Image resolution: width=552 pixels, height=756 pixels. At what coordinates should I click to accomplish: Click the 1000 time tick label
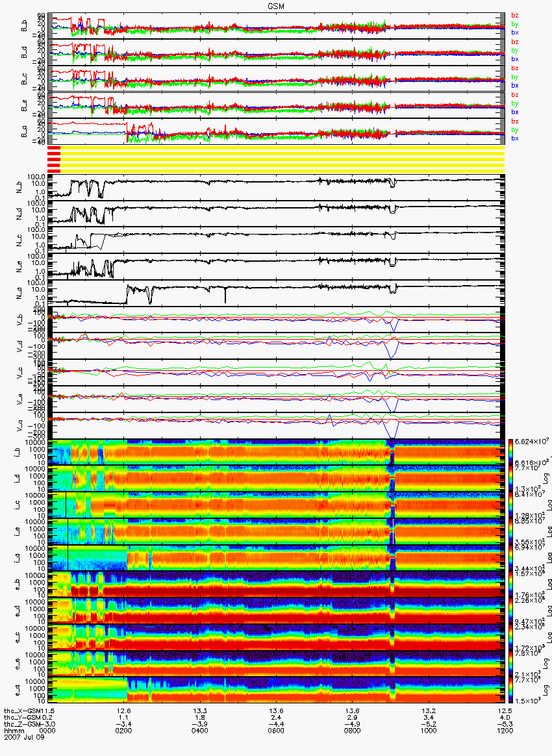coord(429,731)
